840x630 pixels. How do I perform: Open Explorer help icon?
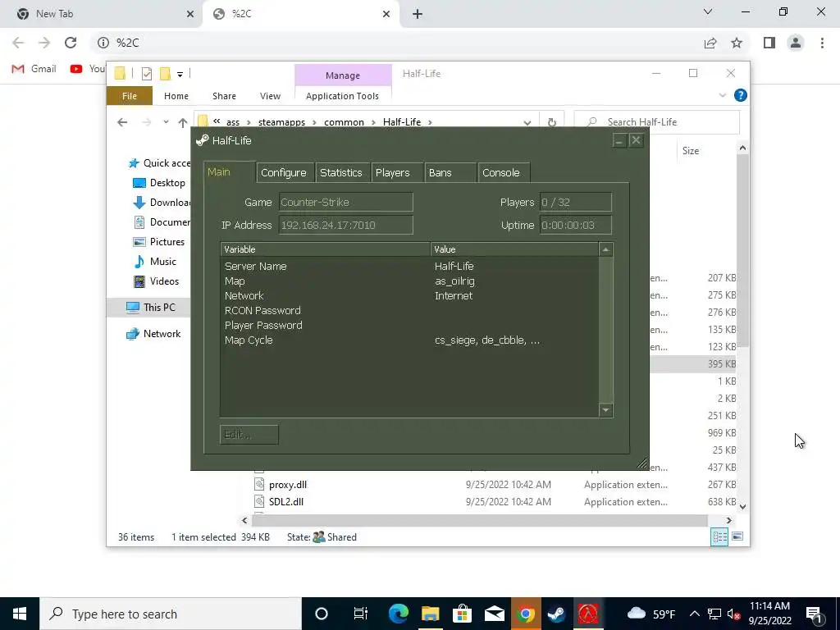(x=741, y=95)
